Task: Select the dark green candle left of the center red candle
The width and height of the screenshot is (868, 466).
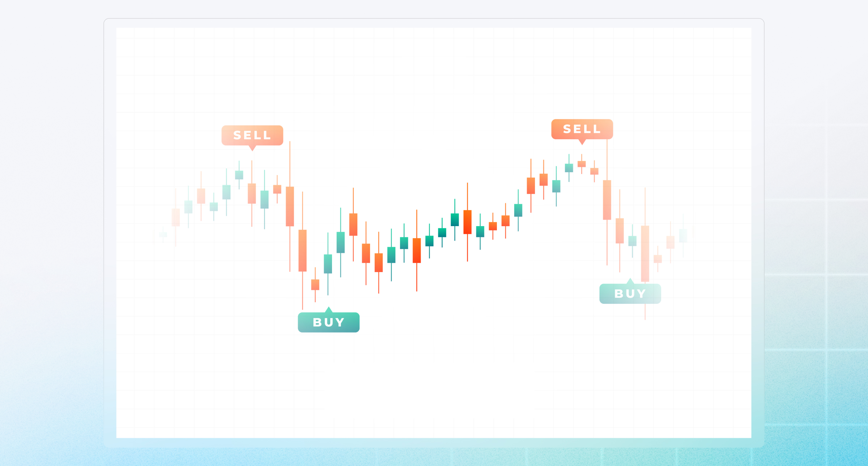Action: (x=455, y=220)
